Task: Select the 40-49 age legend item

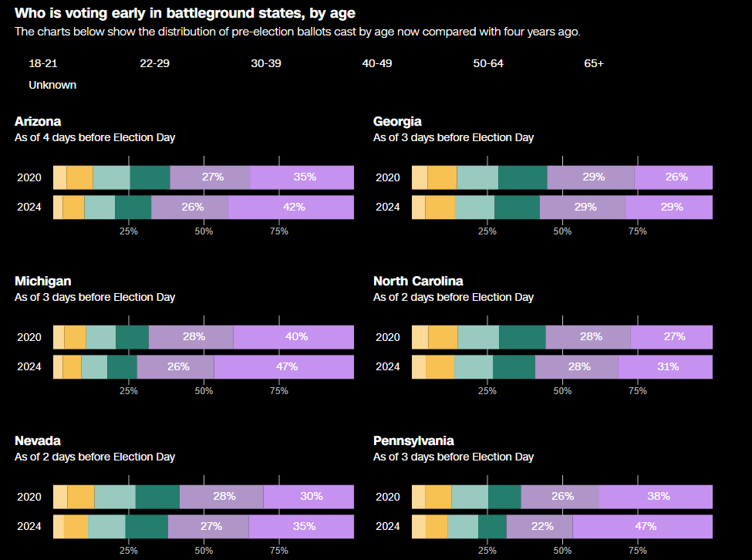Action: click(x=377, y=63)
